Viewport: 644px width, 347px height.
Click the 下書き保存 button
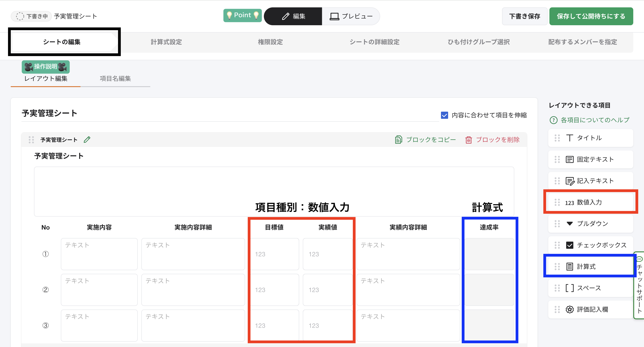pos(525,16)
